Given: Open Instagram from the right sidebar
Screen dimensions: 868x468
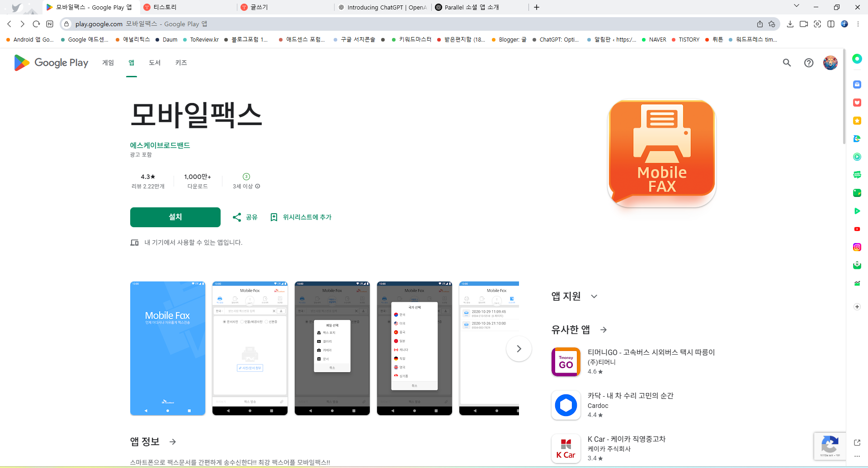Looking at the screenshot, I should click(857, 247).
